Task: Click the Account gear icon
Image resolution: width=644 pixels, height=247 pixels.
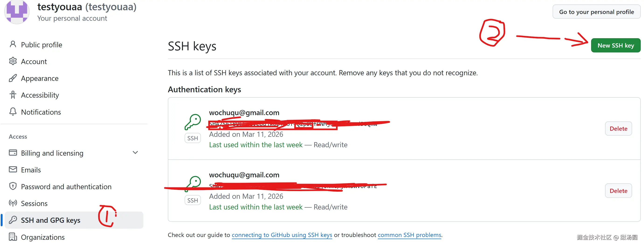Action: [x=13, y=61]
